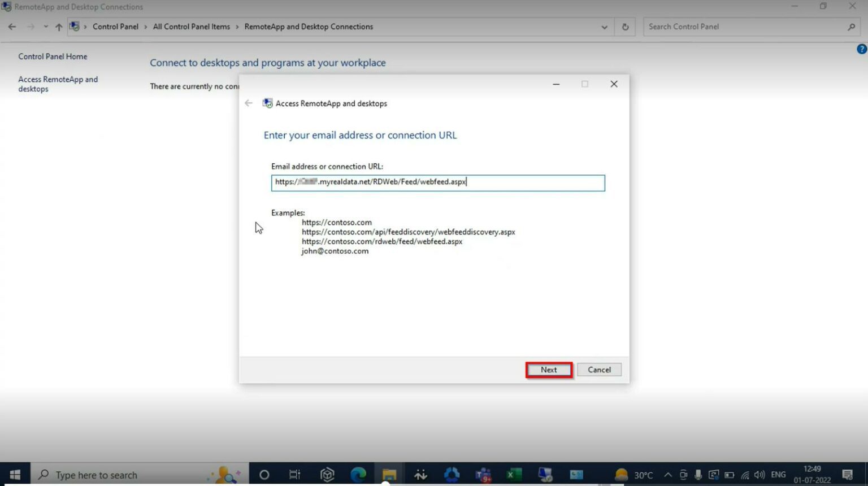
Task: Click the email address or connection URL field
Action: [x=437, y=182]
